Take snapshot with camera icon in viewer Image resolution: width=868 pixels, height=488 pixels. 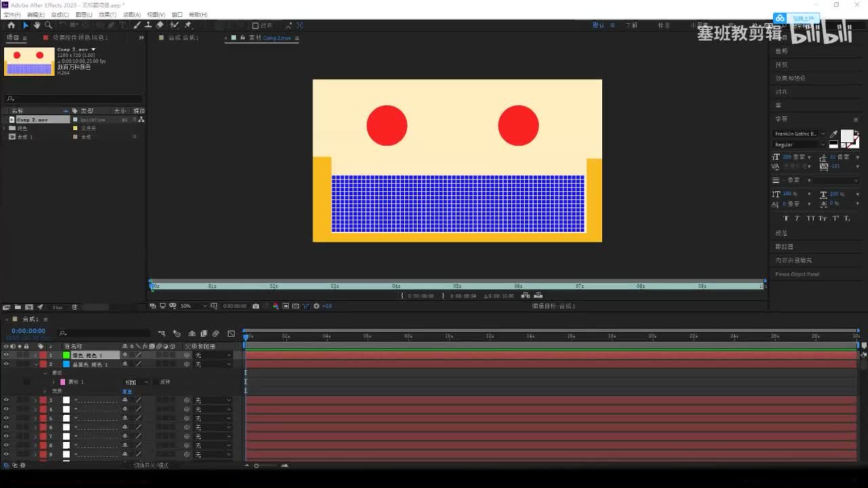(x=256, y=306)
